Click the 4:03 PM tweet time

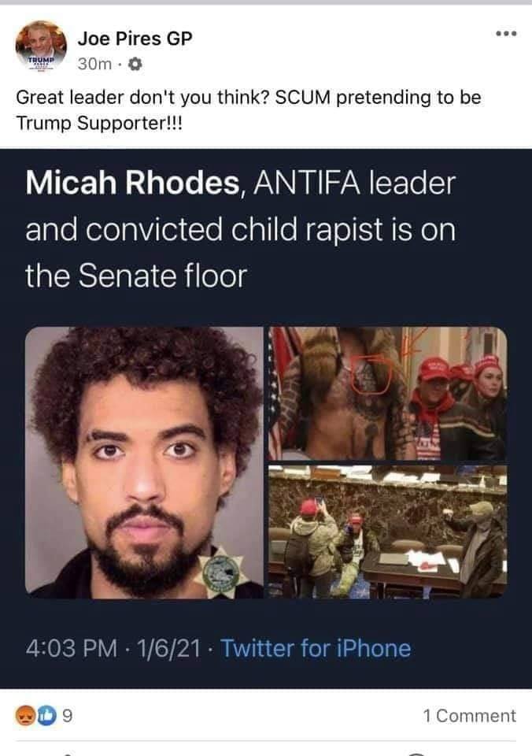tap(72, 648)
